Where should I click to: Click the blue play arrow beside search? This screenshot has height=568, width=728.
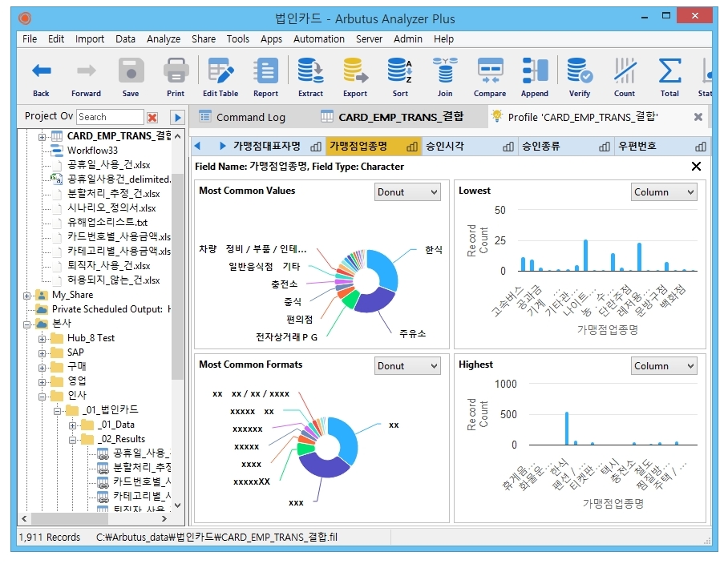point(177,117)
